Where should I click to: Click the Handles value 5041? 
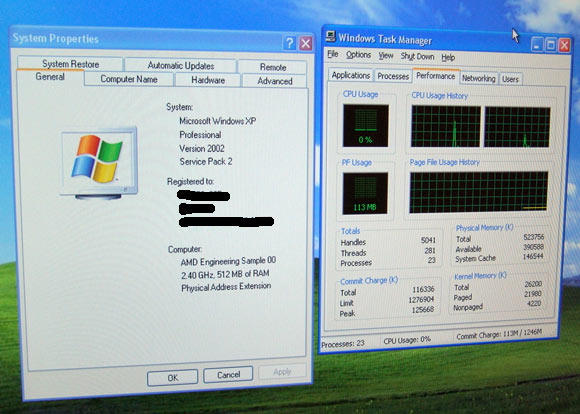coord(428,240)
